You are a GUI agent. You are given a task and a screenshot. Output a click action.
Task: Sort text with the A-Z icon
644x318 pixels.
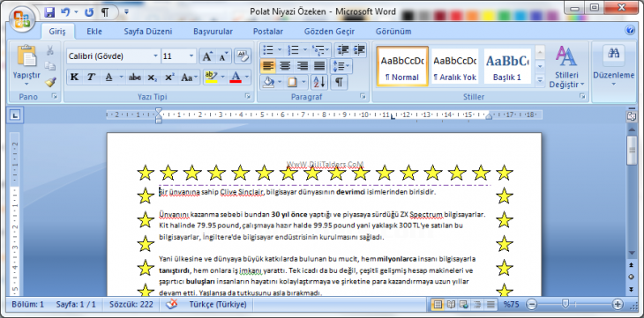319,82
